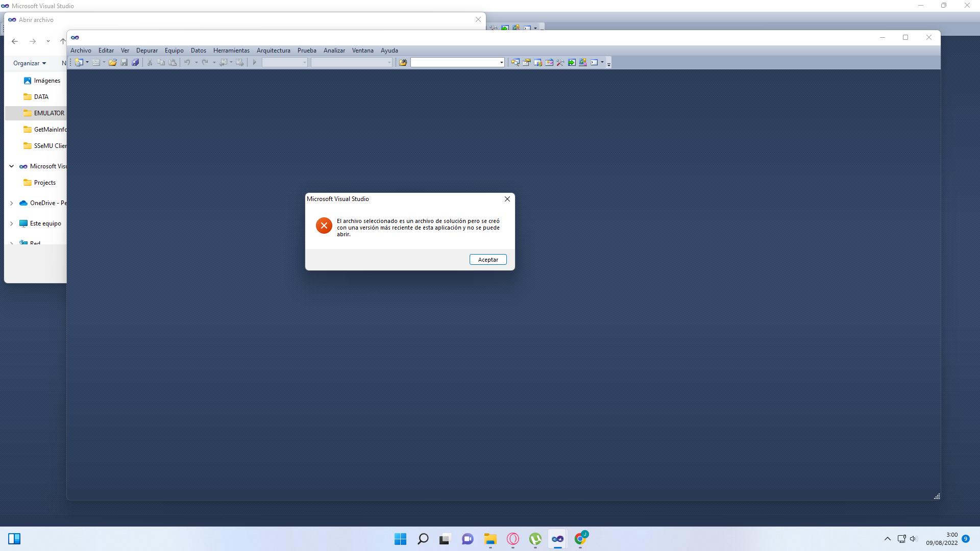Image resolution: width=980 pixels, height=551 pixels.
Task: Click the Cut scissors icon
Action: 150,62
